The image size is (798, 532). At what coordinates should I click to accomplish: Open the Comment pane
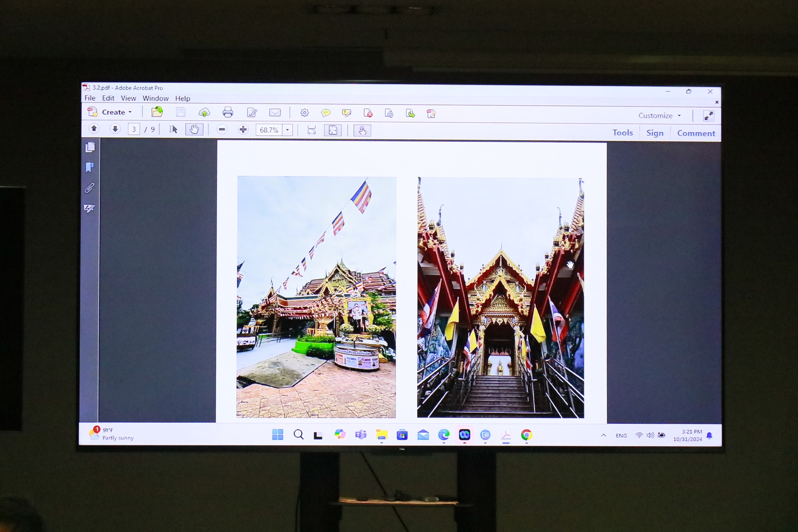pyautogui.click(x=696, y=133)
